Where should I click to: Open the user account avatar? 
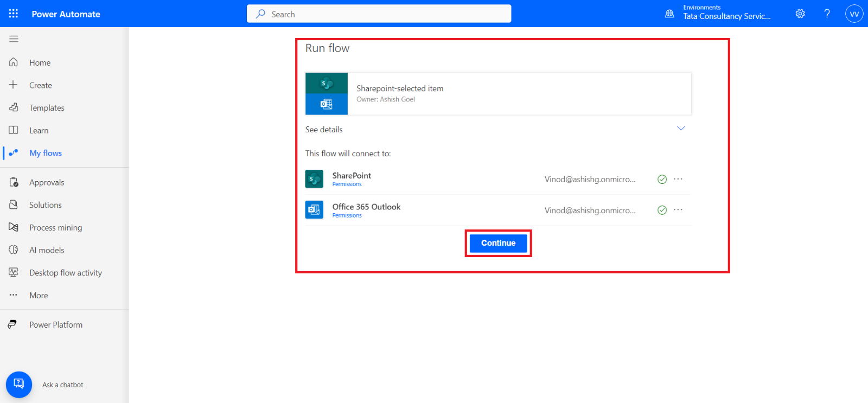[854, 14]
